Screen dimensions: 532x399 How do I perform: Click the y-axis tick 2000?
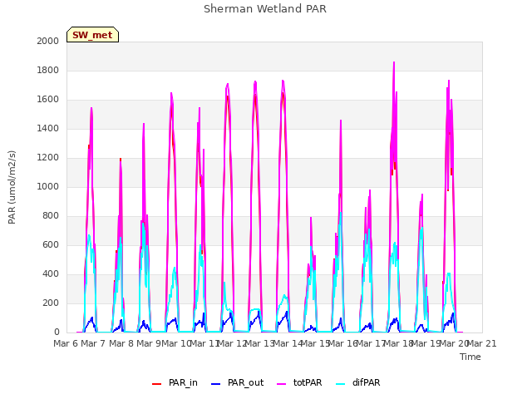(x=48, y=41)
